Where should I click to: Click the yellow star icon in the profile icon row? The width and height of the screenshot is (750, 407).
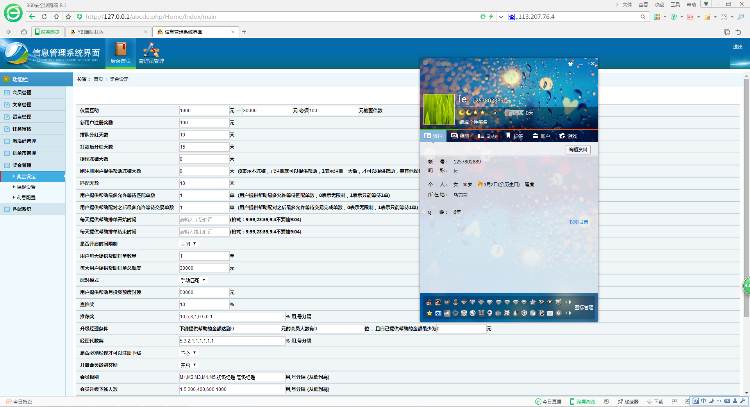tap(429, 313)
